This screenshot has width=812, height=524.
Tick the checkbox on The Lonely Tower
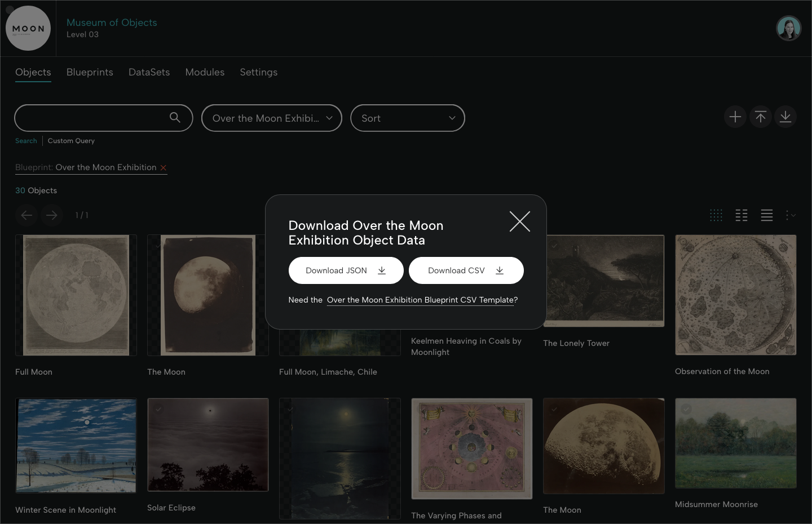click(554, 245)
